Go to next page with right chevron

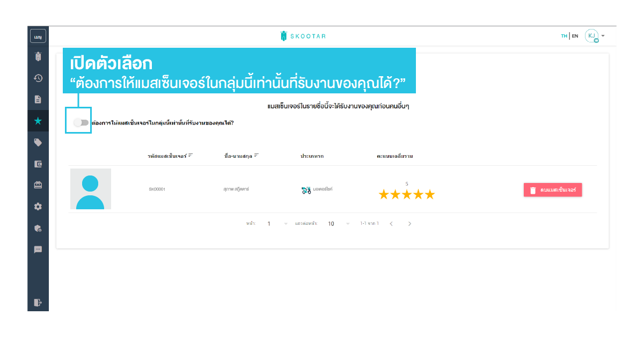click(409, 224)
